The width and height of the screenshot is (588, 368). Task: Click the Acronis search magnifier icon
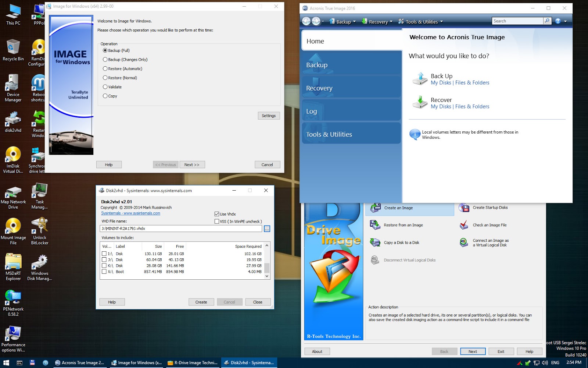point(547,21)
